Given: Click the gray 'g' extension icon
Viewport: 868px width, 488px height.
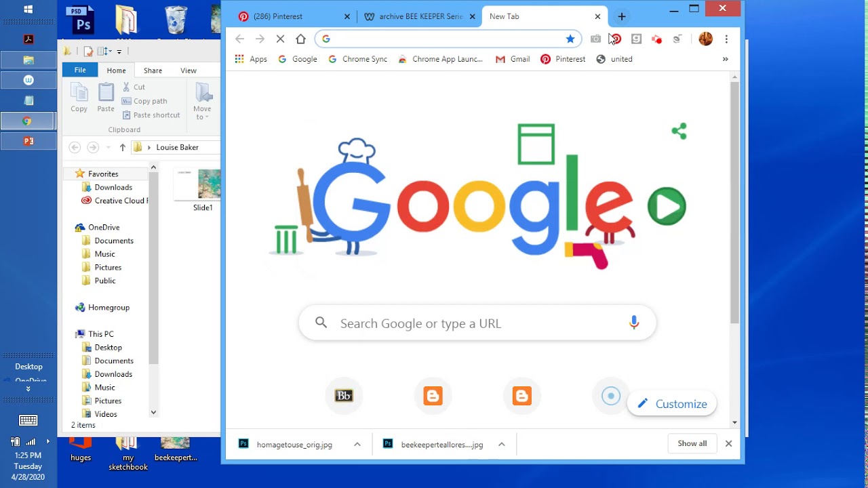Looking at the screenshot, I should point(636,39).
